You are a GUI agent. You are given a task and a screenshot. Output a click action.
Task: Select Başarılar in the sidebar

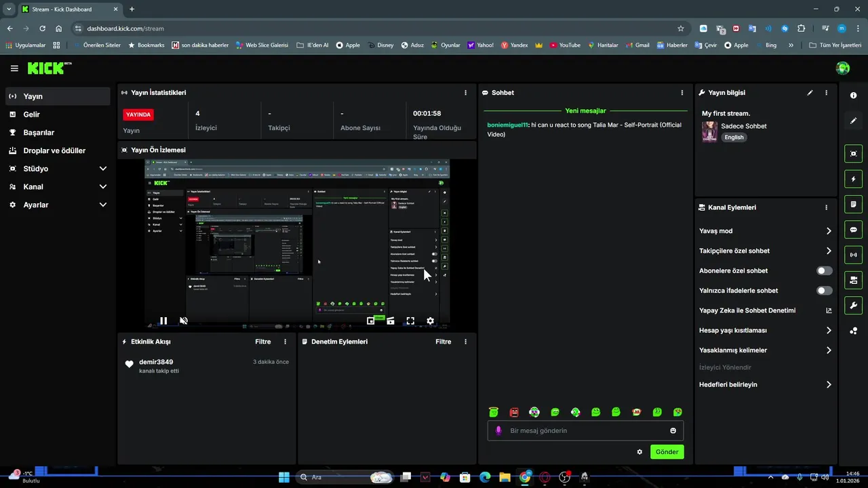point(58,133)
